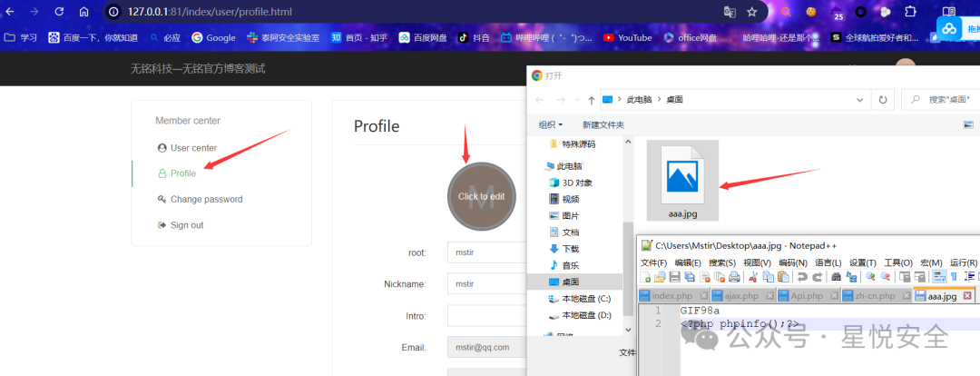
Task: Open Notepad++ 搜索(S) menu
Action: coord(722,262)
